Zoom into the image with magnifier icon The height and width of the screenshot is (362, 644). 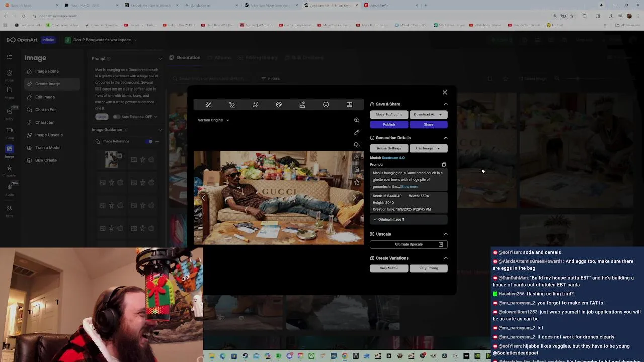tap(357, 120)
